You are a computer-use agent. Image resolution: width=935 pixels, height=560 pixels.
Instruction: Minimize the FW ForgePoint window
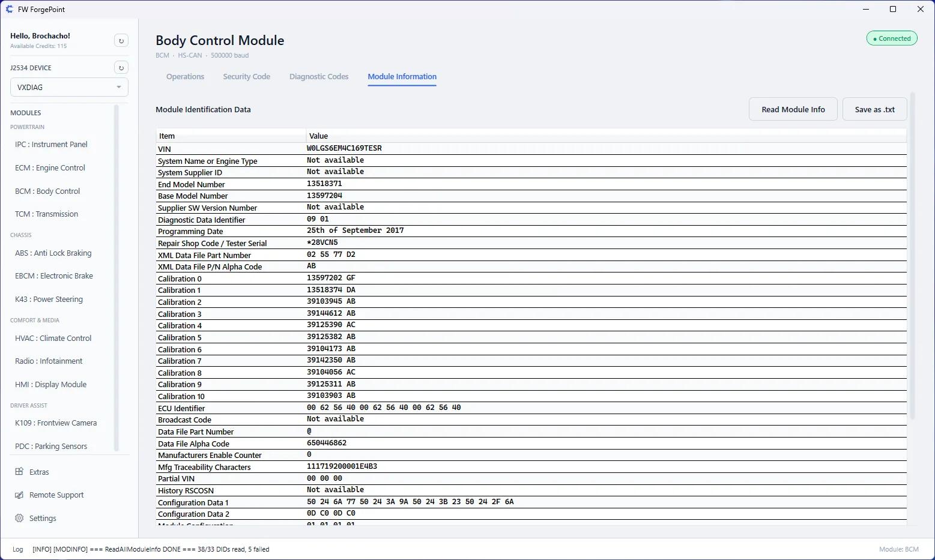(x=866, y=9)
